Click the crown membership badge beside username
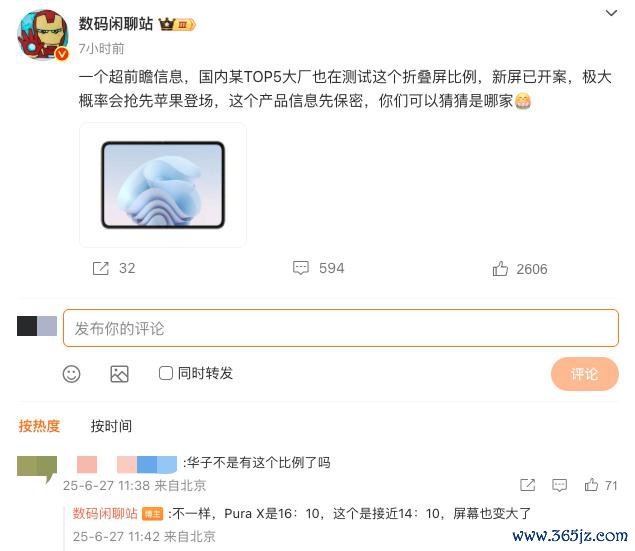The height and width of the screenshot is (551, 635). click(177, 24)
